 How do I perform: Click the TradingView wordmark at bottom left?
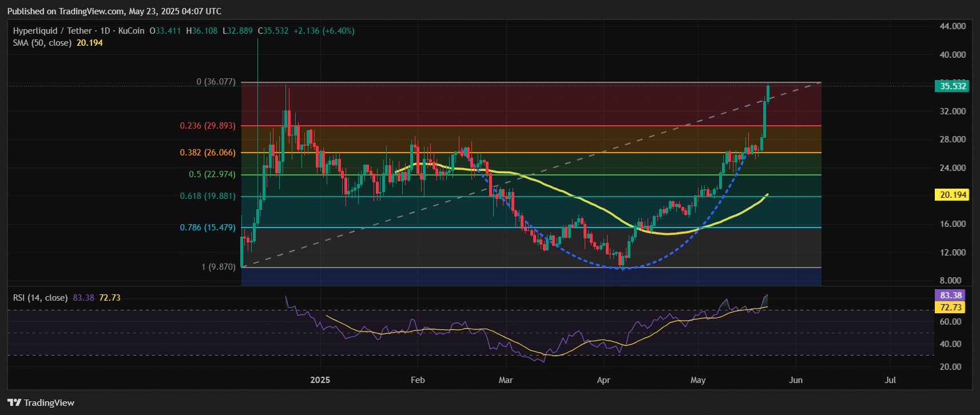[49, 403]
